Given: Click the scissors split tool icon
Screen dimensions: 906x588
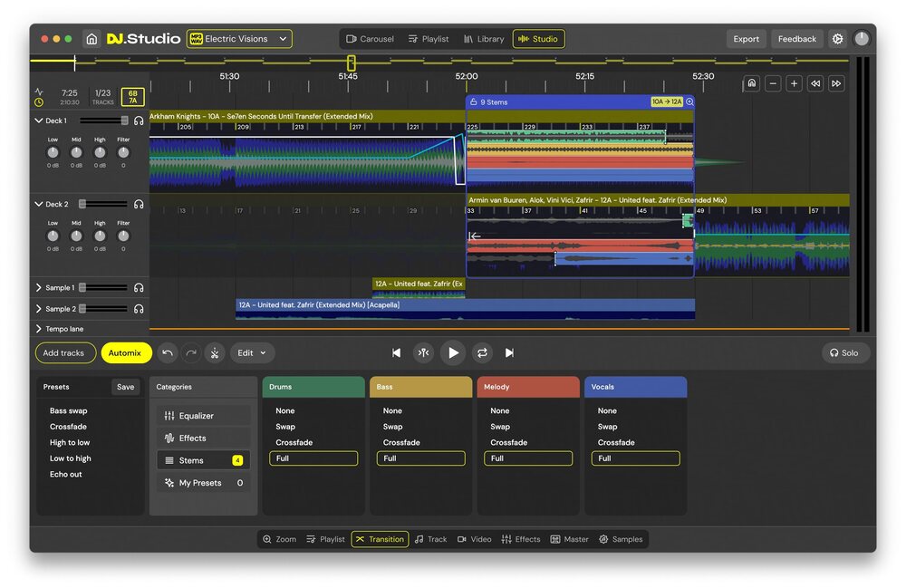Looking at the screenshot, I should coord(214,353).
